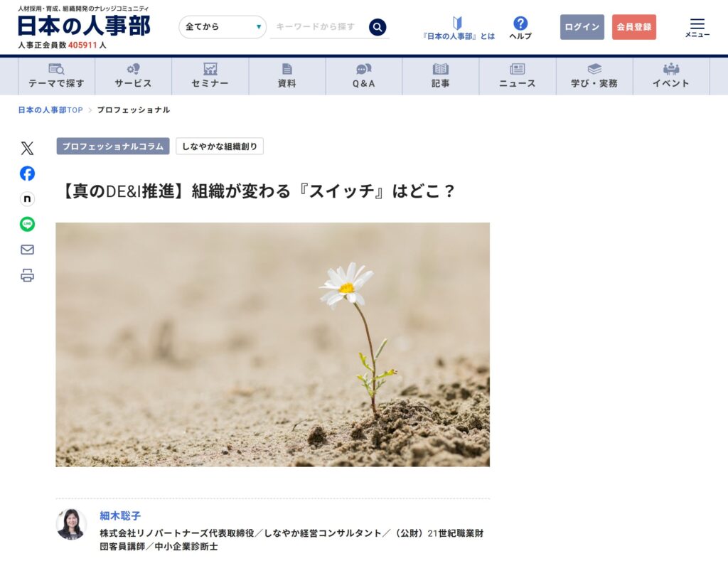The width and height of the screenshot is (728, 561).
Task: Click the ログイン button
Action: point(582,27)
